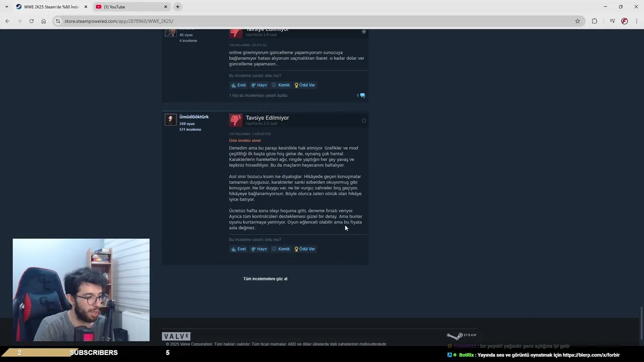Click the Steam logo in the footer
The height and width of the screenshot is (362, 644).
(x=461, y=336)
